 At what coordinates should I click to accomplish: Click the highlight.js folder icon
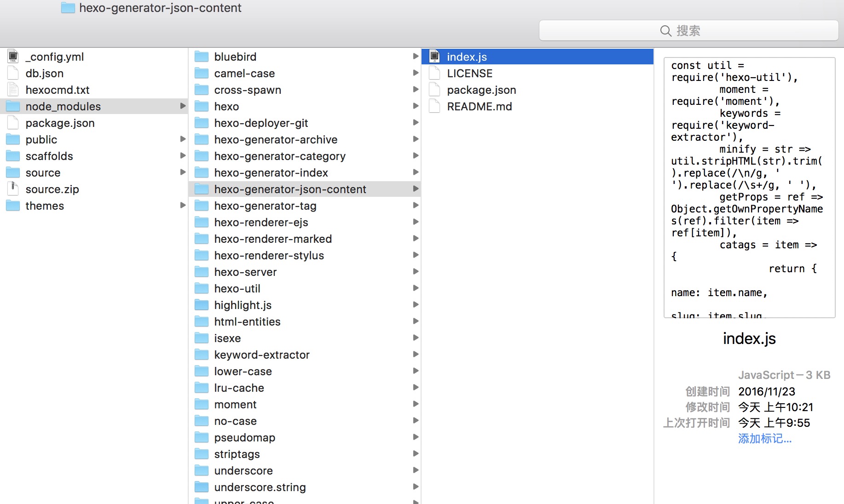point(202,305)
